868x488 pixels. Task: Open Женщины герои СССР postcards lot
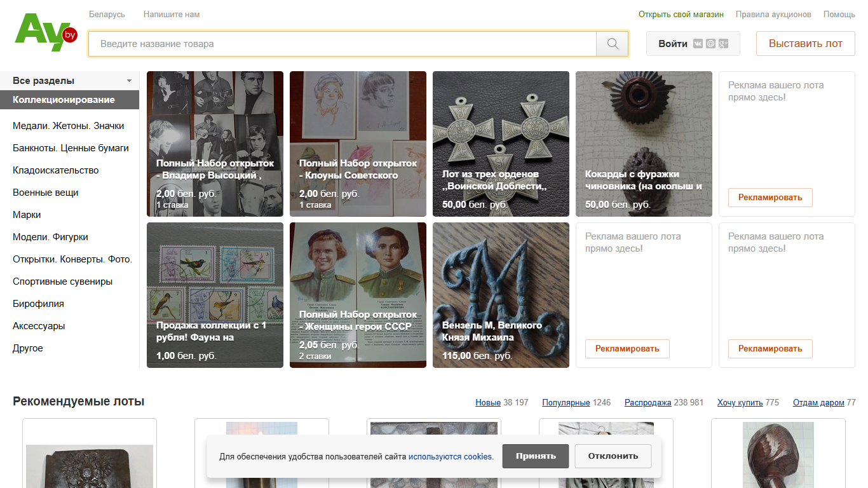[358, 295]
